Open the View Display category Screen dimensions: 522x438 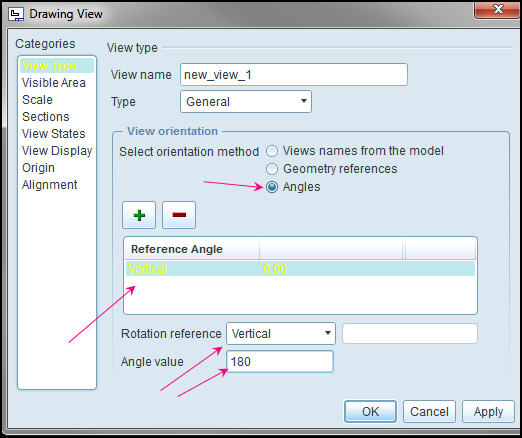(x=57, y=151)
